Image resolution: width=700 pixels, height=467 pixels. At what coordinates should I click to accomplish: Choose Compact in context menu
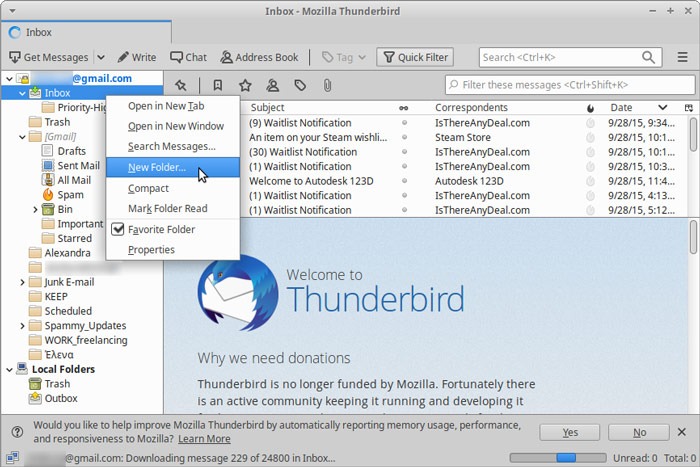[173, 188]
